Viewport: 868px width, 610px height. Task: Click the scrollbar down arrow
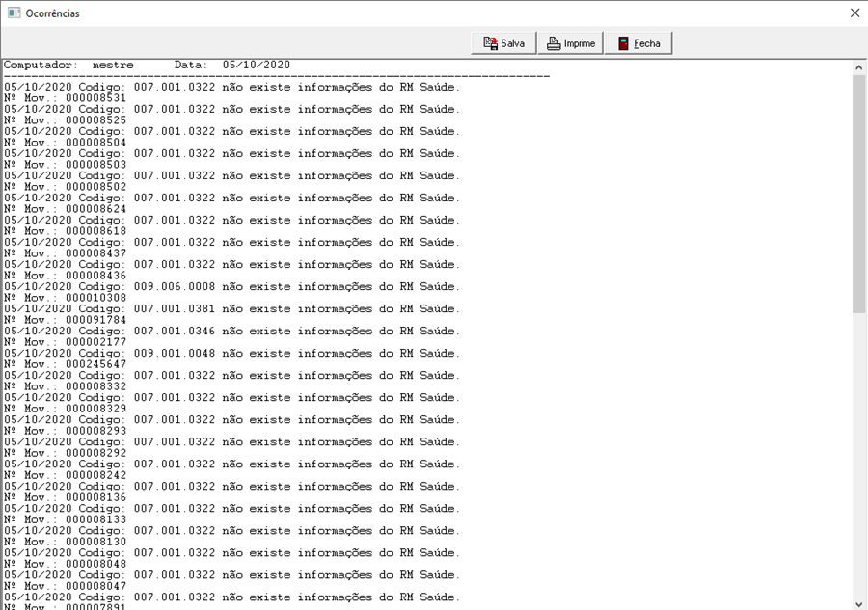tap(858, 603)
